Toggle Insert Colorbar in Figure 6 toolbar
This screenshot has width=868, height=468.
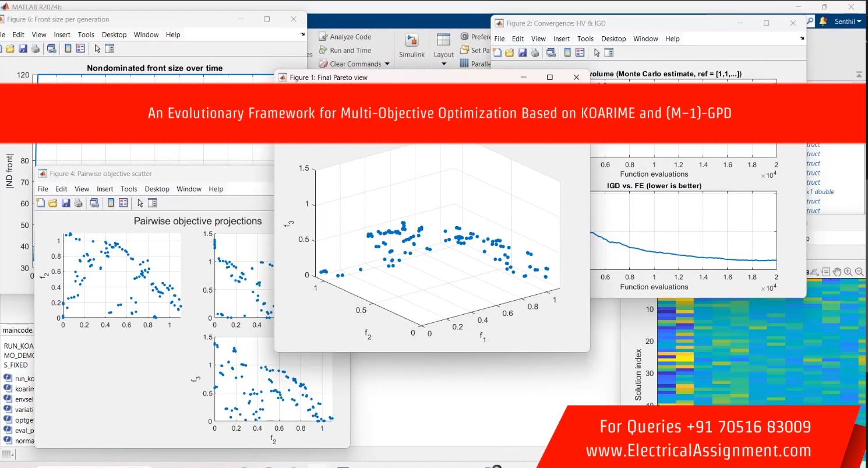[x=68, y=48]
